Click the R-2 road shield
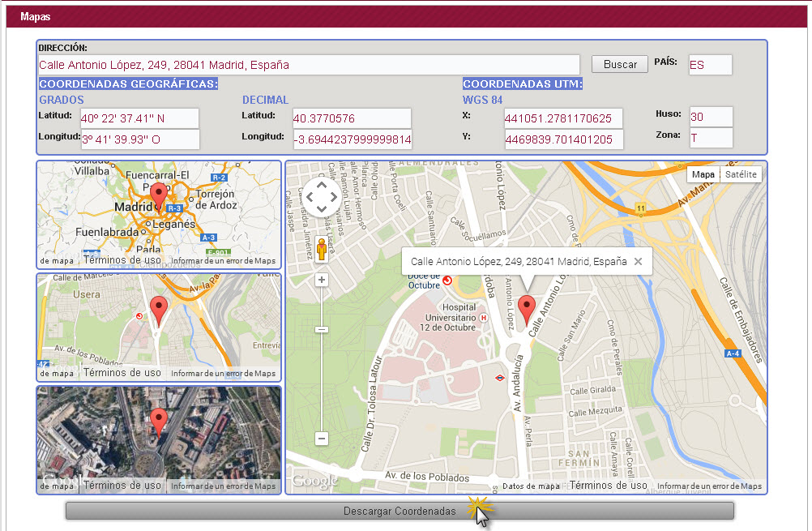812x531 pixels. pyautogui.click(x=219, y=178)
